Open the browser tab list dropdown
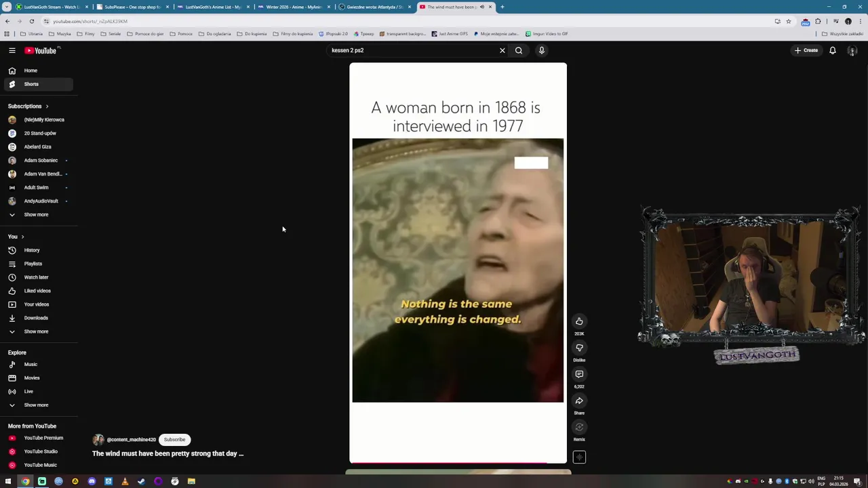Image resolution: width=868 pixels, height=488 pixels. 7,7
